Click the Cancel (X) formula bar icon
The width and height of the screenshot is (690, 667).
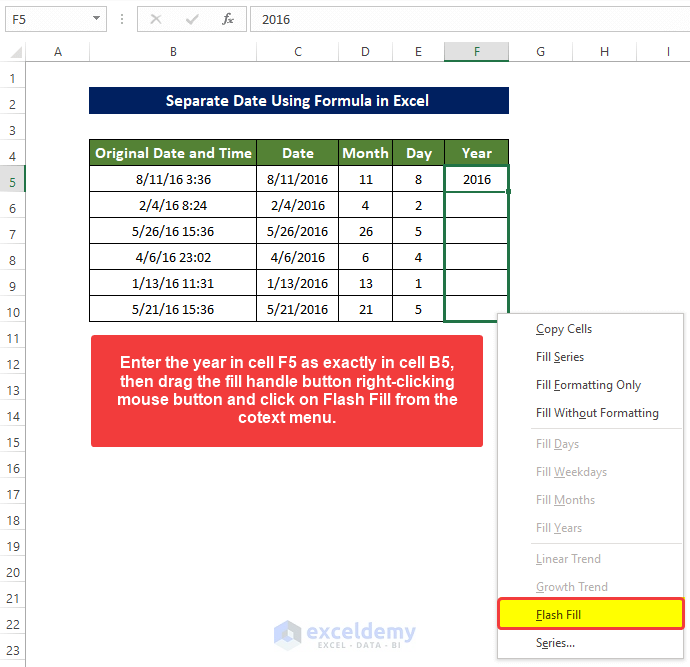coord(156,19)
